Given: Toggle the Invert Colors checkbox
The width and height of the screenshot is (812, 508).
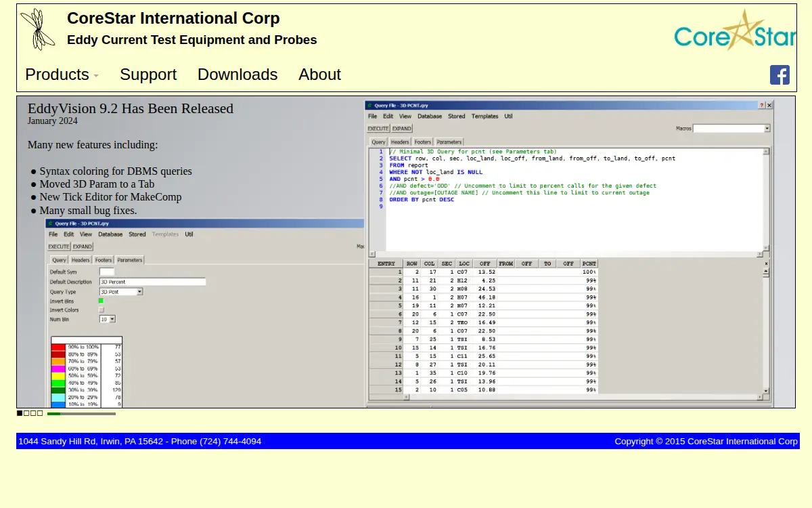Looking at the screenshot, I should [101, 310].
